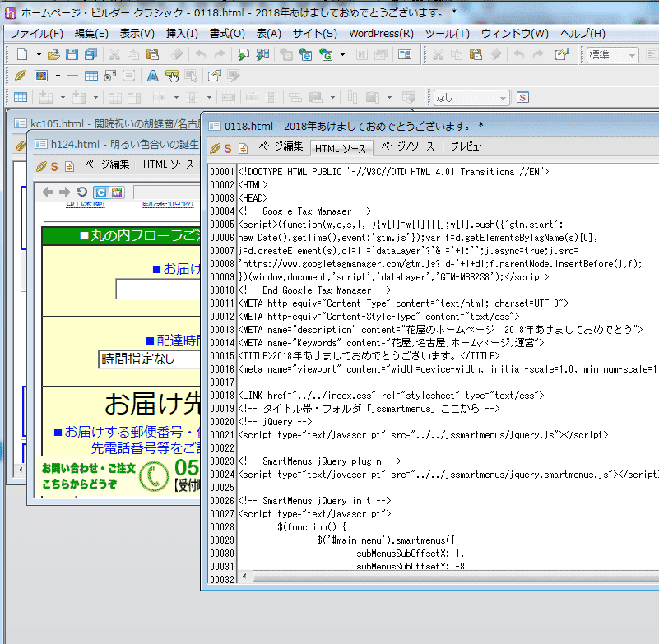This screenshot has height=644, width=659.
Task: Click the orange S style icon beside なし
Action: tap(522, 97)
